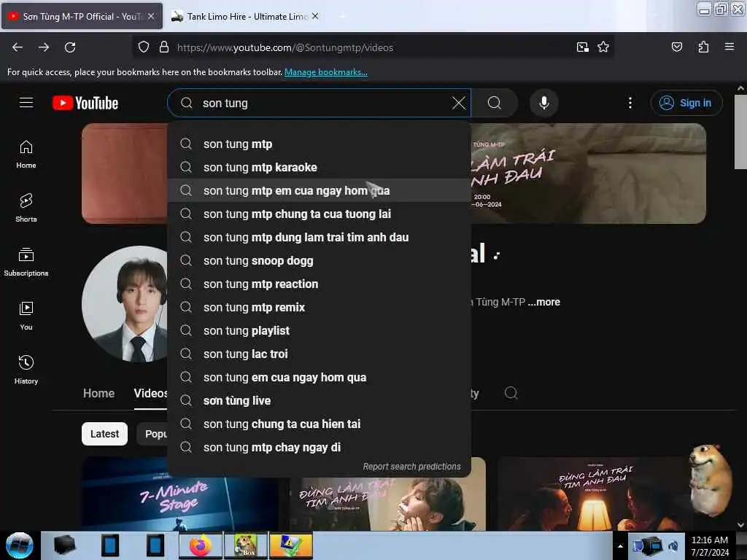
Task: Choose suggestion 'son tung mtp reaction'
Action: coord(320,284)
